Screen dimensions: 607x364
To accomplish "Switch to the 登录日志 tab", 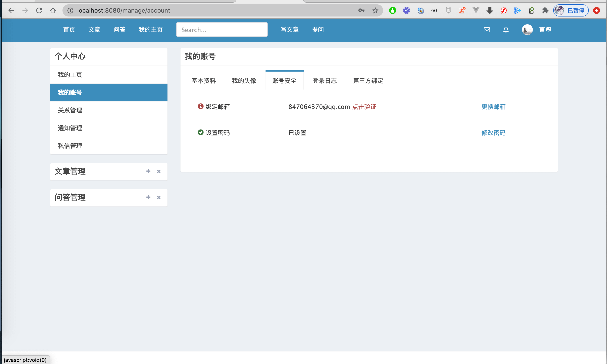I will (325, 81).
